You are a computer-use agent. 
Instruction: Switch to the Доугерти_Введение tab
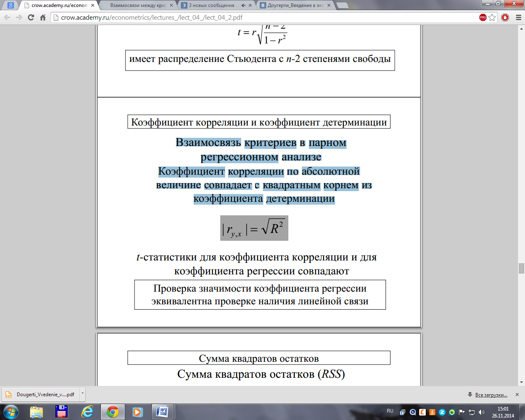click(296, 5)
